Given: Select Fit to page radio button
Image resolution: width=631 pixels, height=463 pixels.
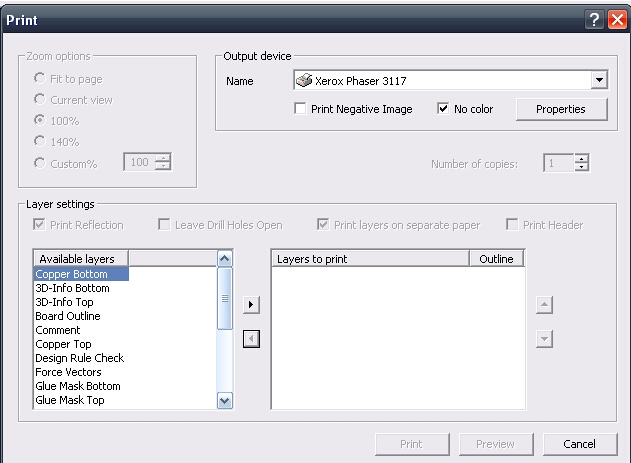Looking at the screenshot, I should 39,78.
